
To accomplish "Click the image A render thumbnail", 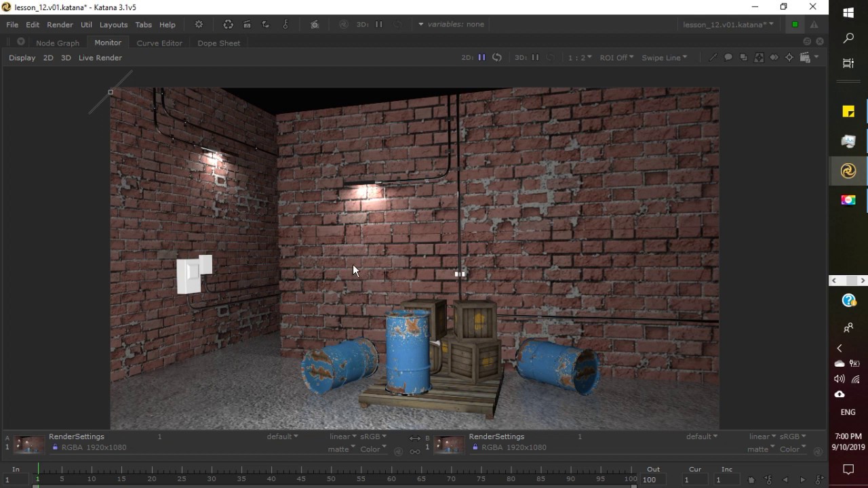I will tap(29, 445).
